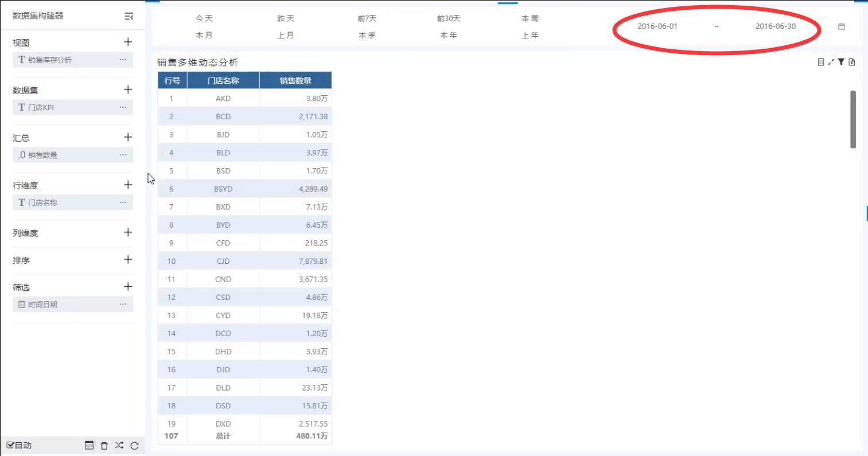Select the 昨天 date shortcut
The image size is (868, 456).
coord(286,18)
